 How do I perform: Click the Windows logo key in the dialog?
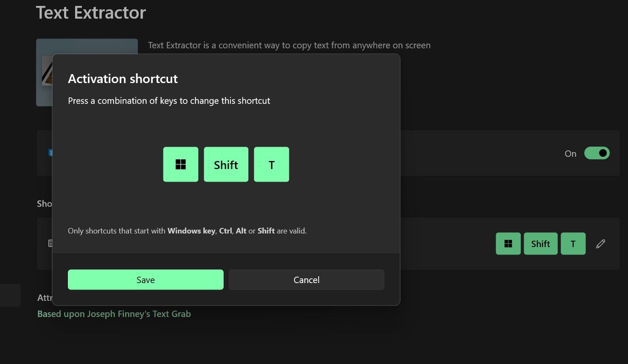(x=181, y=164)
